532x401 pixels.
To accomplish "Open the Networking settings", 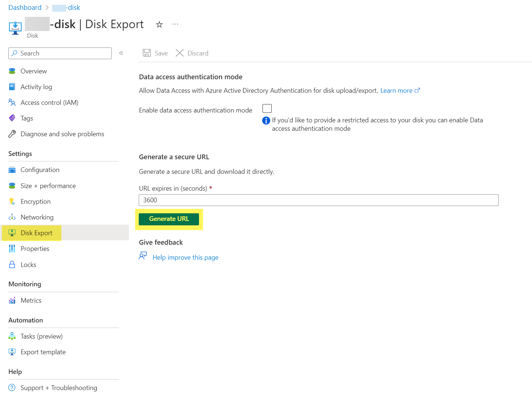I will click(x=37, y=217).
